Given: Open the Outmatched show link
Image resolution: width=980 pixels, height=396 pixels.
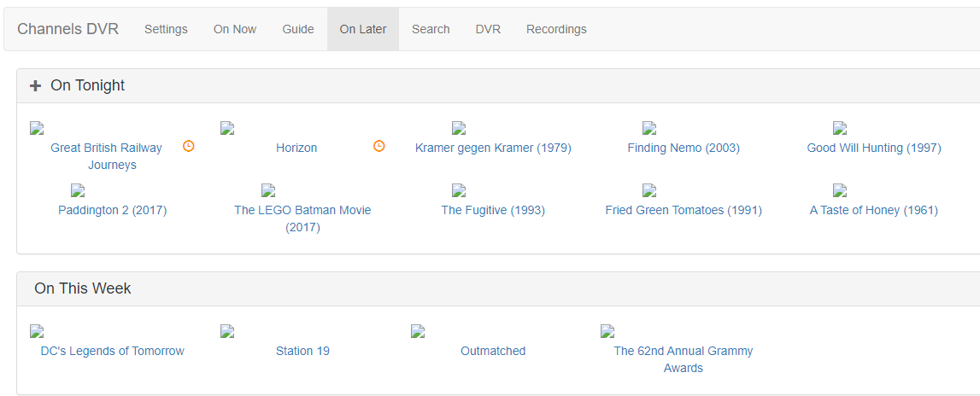Looking at the screenshot, I should click(x=493, y=351).
